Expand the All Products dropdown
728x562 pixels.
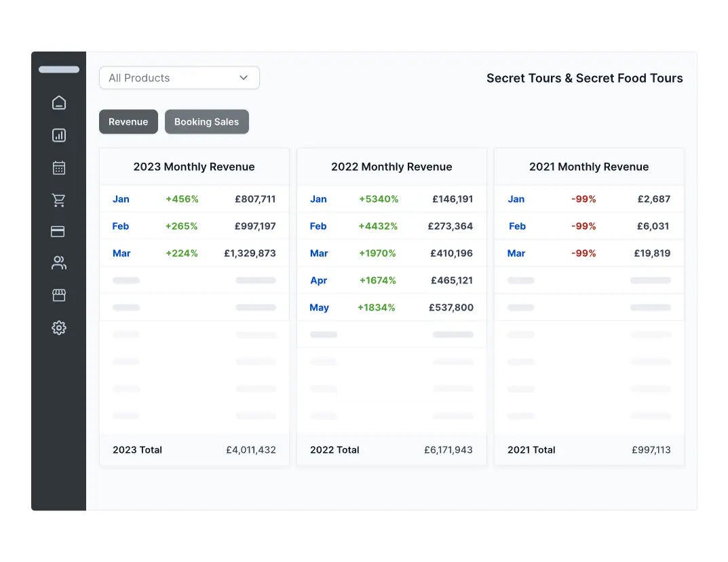click(x=179, y=78)
